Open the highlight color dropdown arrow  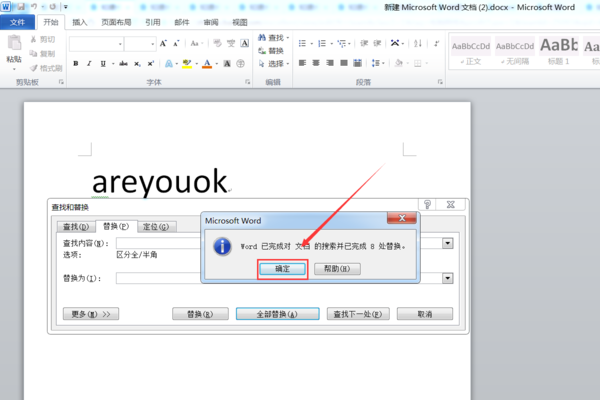tap(197, 64)
